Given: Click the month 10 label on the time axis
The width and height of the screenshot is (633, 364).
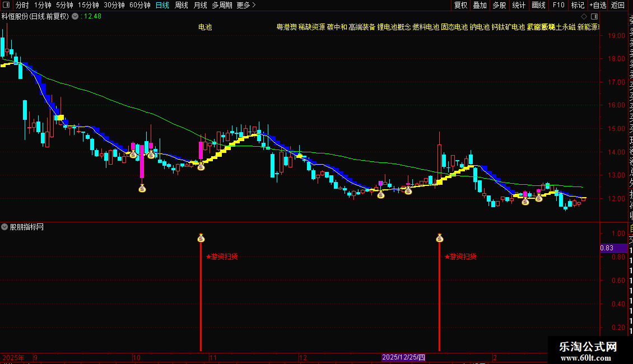Looking at the screenshot, I should 137,357.
